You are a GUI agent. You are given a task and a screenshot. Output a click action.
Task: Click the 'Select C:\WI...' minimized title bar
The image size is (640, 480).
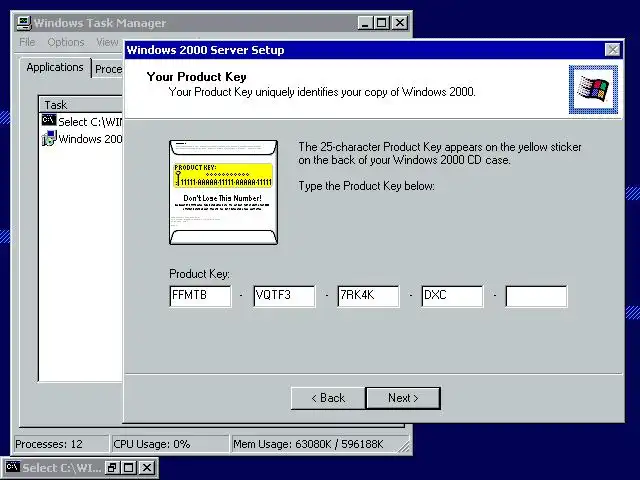[62, 468]
